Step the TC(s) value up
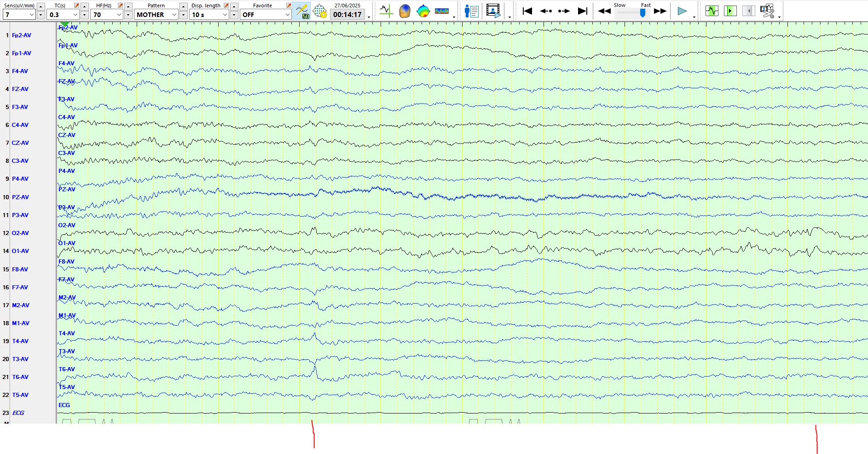The image size is (868, 454). [85, 6]
